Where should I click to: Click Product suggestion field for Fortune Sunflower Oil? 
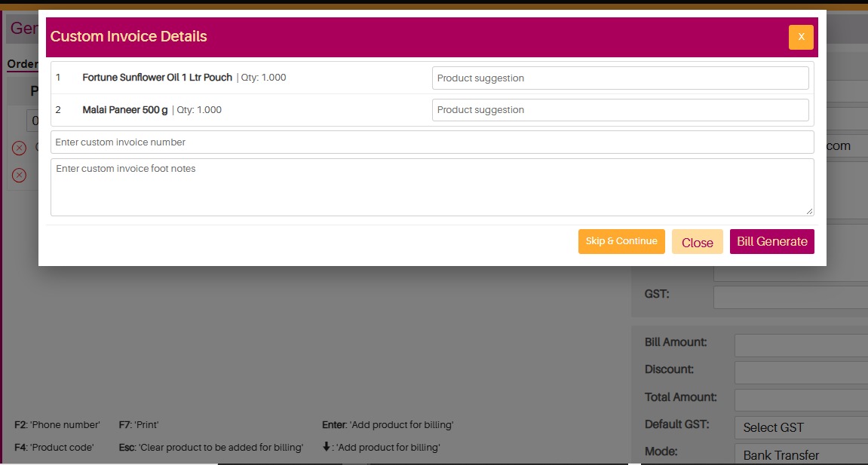pos(620,78)
